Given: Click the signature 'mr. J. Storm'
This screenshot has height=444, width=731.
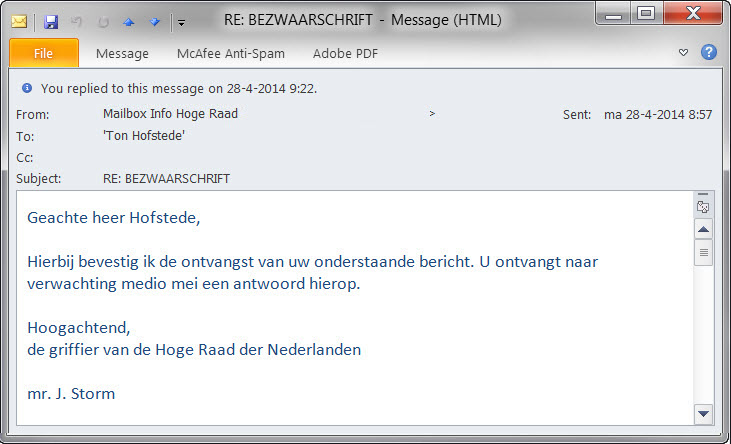Looking at the screenshot, I should point(71,394).
